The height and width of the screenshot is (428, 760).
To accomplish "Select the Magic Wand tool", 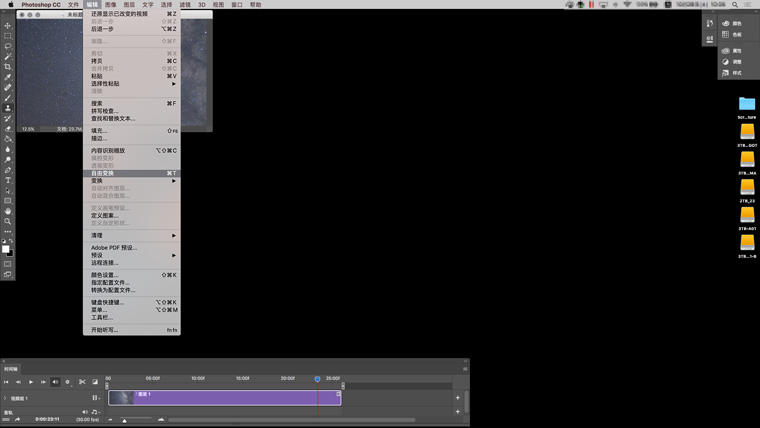I will tap(8, 56).
